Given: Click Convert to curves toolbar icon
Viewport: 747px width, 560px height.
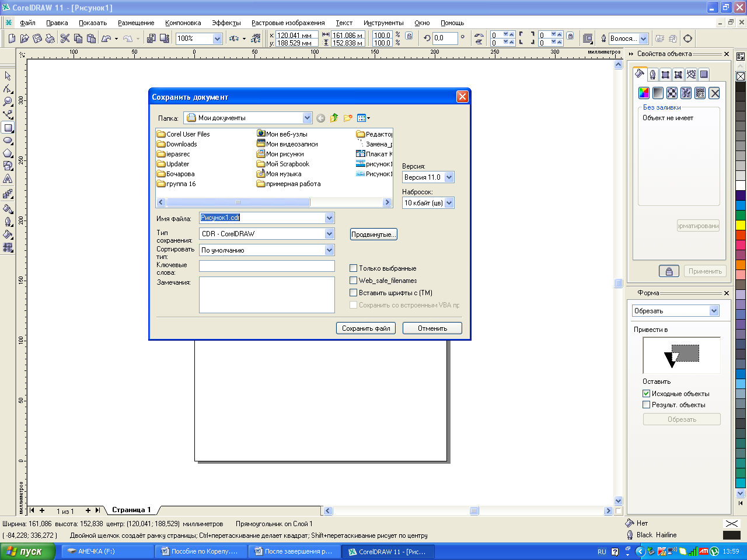Looking at the screenshot, I should [688, 38].
